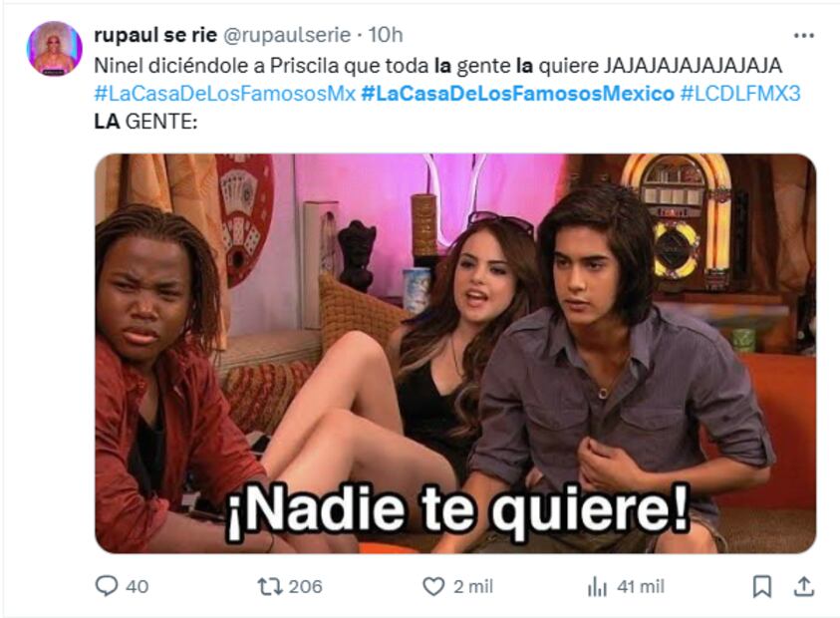Open the #LCDLFMX3 hashtag link

pyautogui.click(x=740, y=94)
